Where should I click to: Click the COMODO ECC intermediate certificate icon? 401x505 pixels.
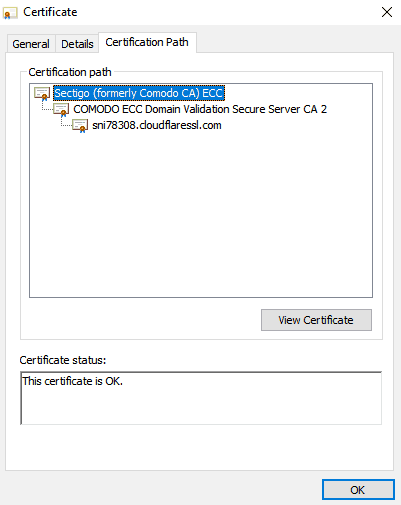pyautogui.click(x=61, y=110)
